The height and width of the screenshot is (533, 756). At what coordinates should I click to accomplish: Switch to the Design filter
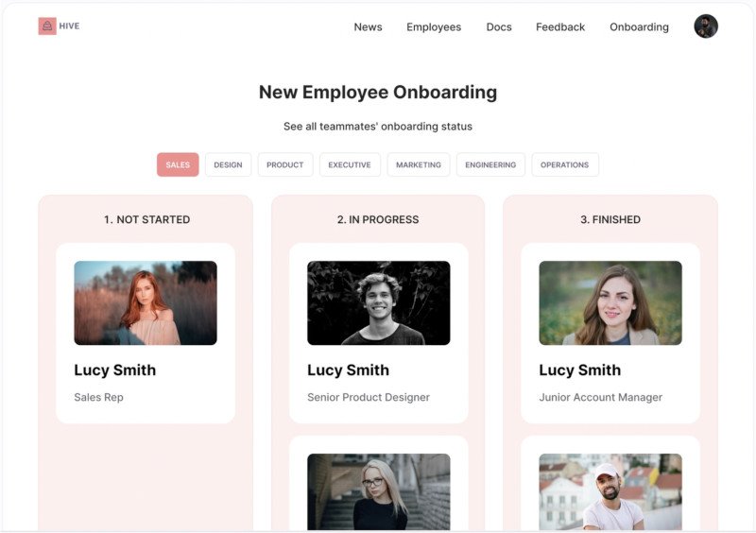click(x=228, y=164)
